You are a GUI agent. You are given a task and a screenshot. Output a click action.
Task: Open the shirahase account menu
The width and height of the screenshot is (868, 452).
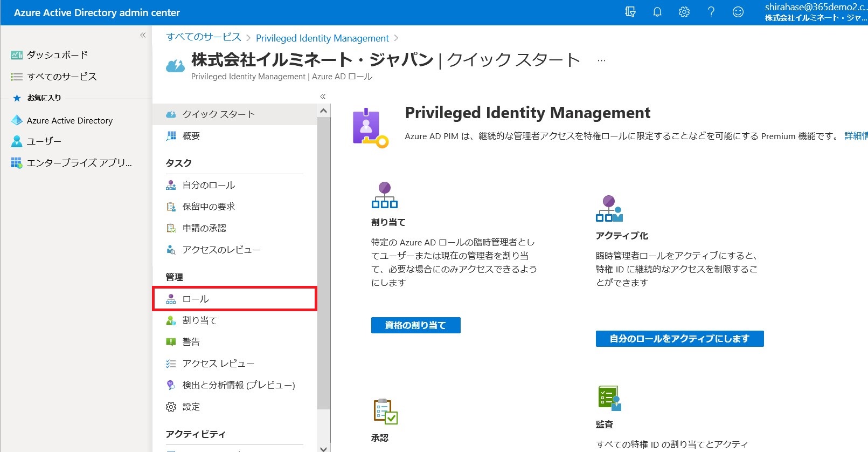[816, 12]
